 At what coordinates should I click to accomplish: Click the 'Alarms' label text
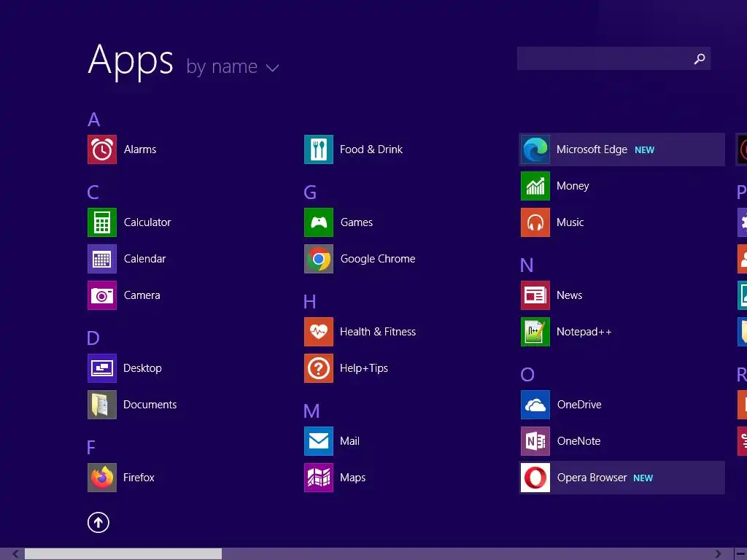(x=140, y=149)
